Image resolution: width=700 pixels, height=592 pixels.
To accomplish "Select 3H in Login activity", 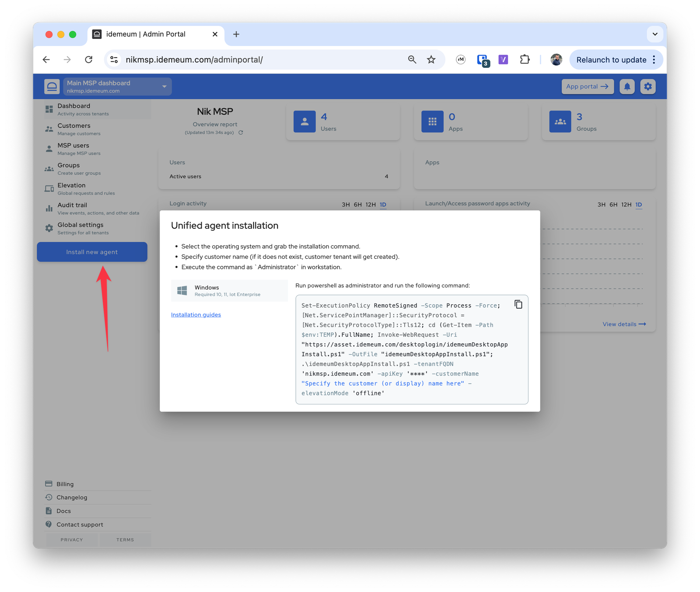I will tap(346, 205).
